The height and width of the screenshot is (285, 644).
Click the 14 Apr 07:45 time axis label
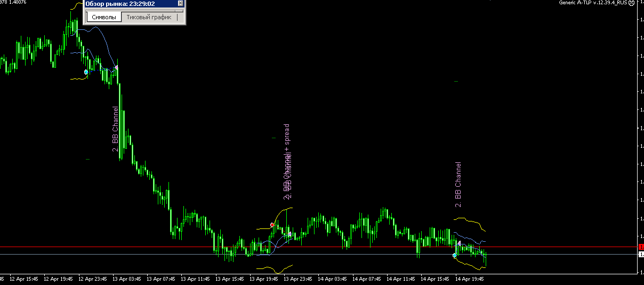click(x=366, y=279)
